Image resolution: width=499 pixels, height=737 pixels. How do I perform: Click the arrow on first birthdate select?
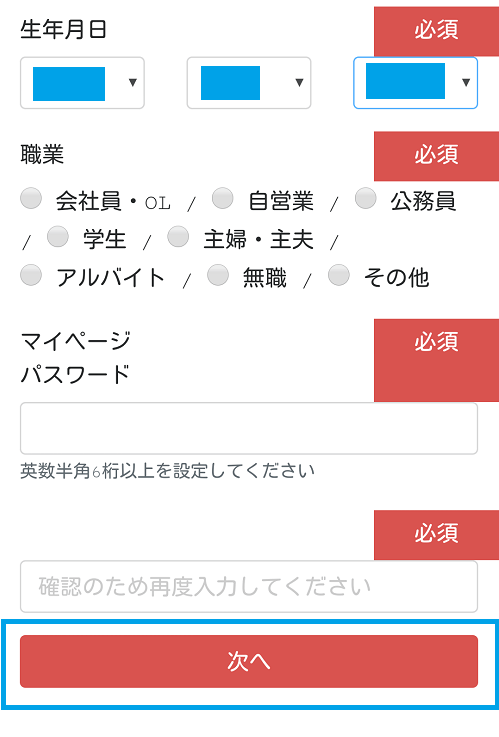(x=133, y=83)
